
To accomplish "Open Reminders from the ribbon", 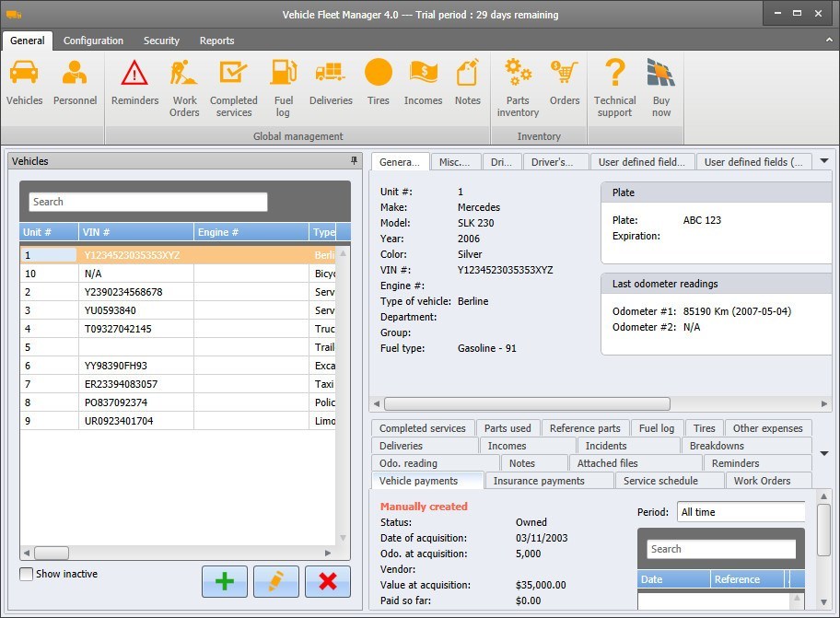I will tap(134, 83).
